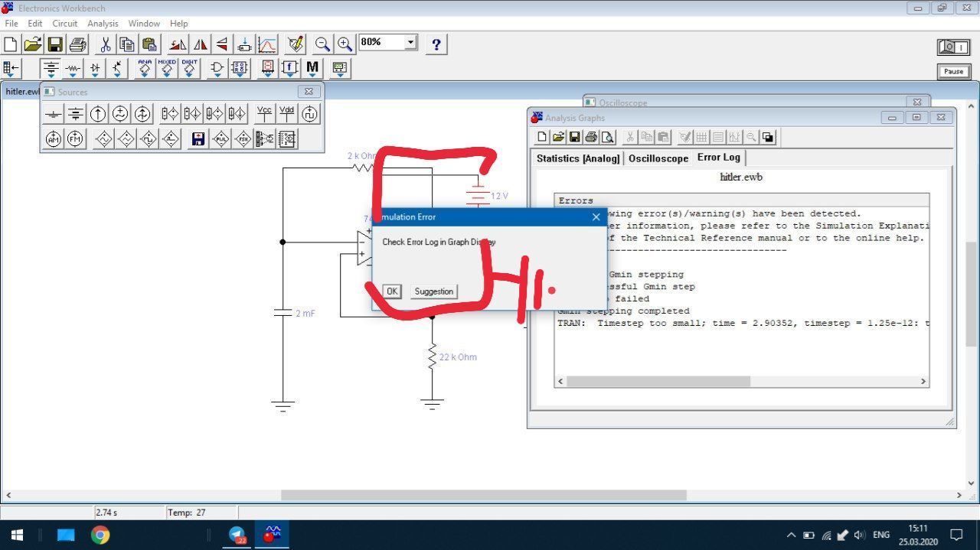980x550 pixels.
Task: Open the 80% zoom level dropdown
Action: [411, 42]
